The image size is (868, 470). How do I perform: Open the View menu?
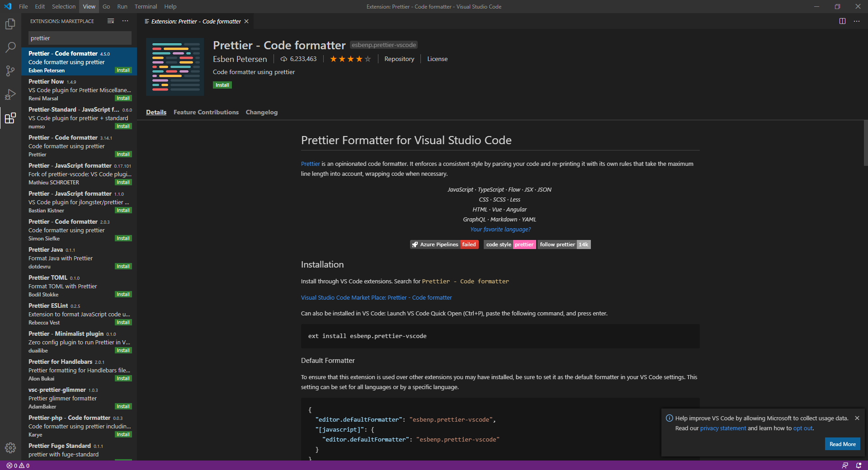tap(89, 6)
